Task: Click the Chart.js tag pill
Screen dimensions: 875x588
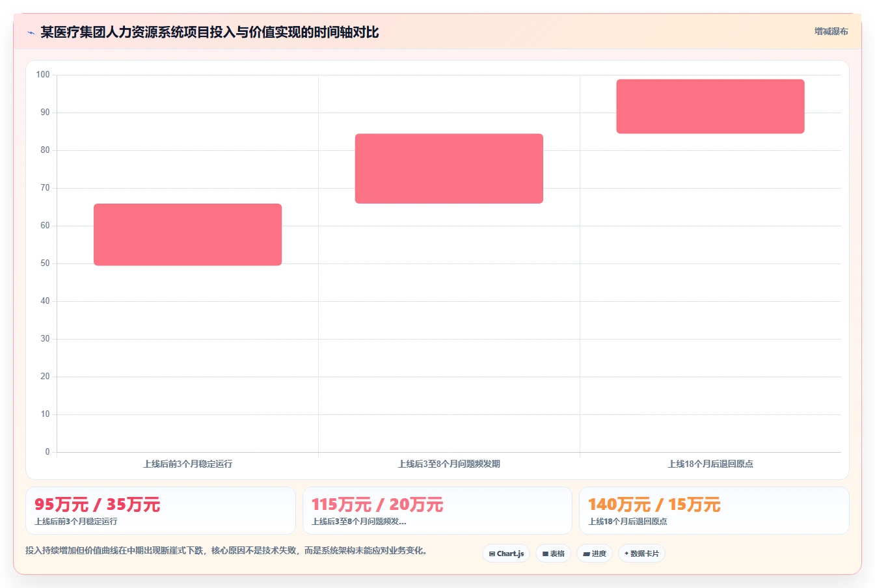Action: click(x=506, y=554)
